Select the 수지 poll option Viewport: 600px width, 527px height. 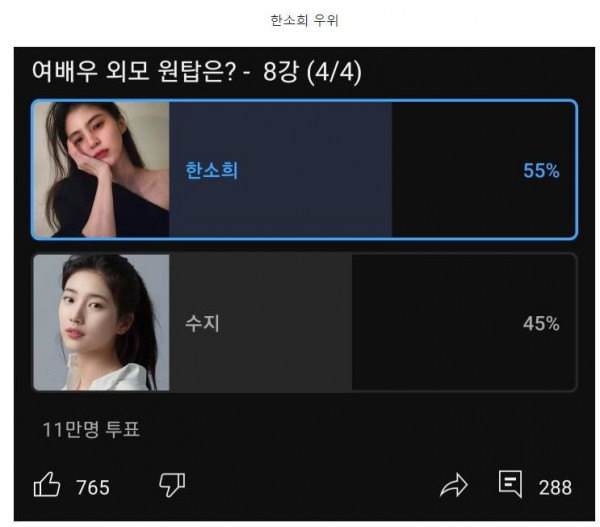[304, 322]
